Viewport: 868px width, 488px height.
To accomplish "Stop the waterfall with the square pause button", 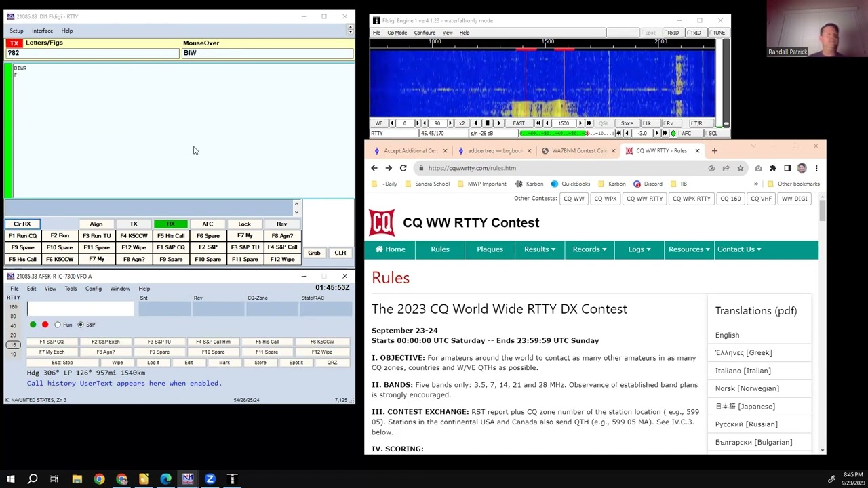I will (487, 123).
